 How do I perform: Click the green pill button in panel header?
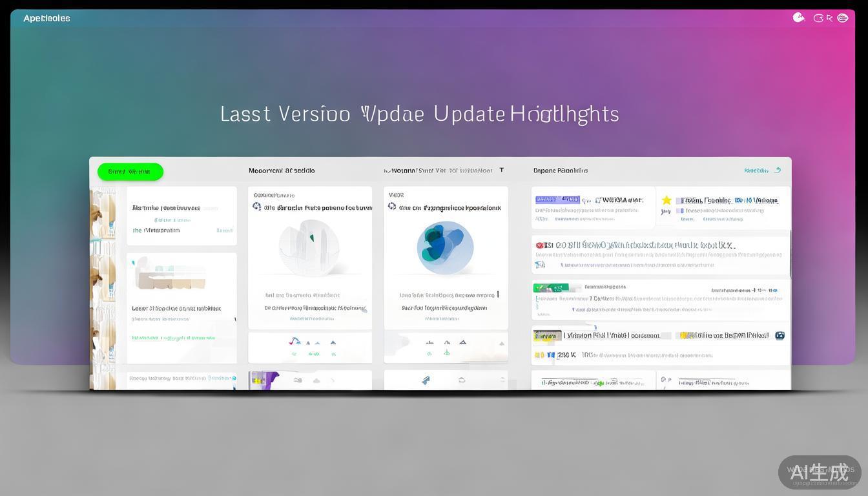coord(130,171)
